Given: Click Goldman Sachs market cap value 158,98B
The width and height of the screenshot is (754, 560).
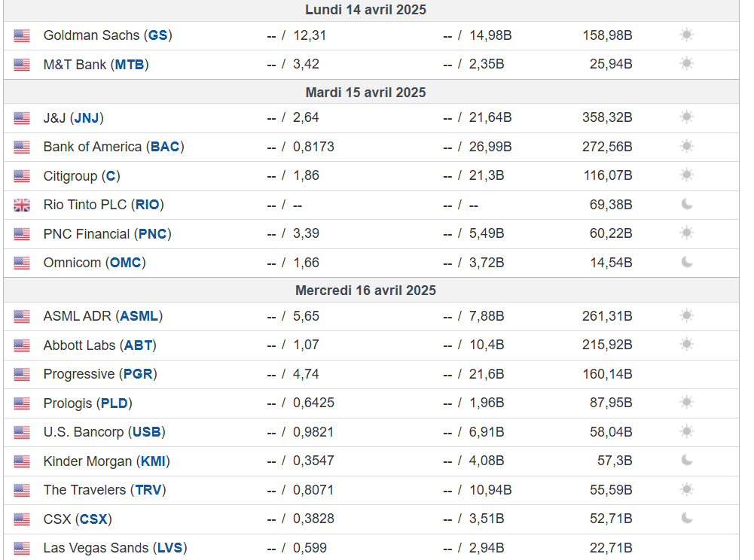Looking at the screenshot, I should click(607, 35).
